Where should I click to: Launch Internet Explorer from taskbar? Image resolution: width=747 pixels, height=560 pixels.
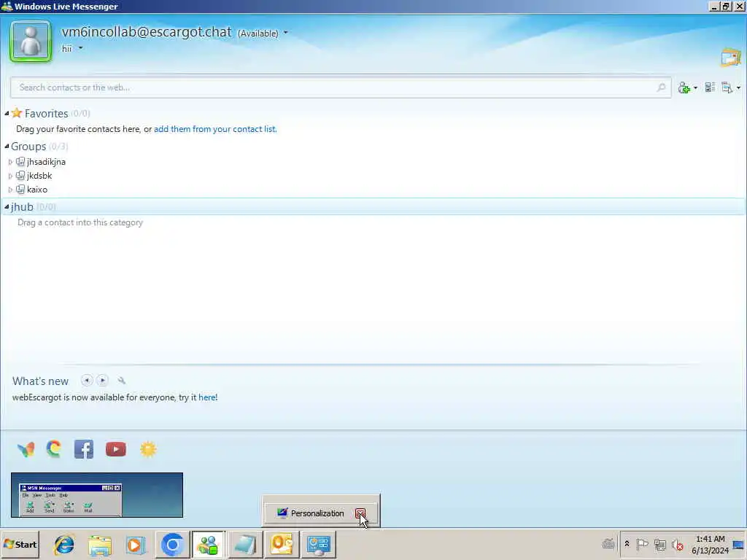[64, 544]
